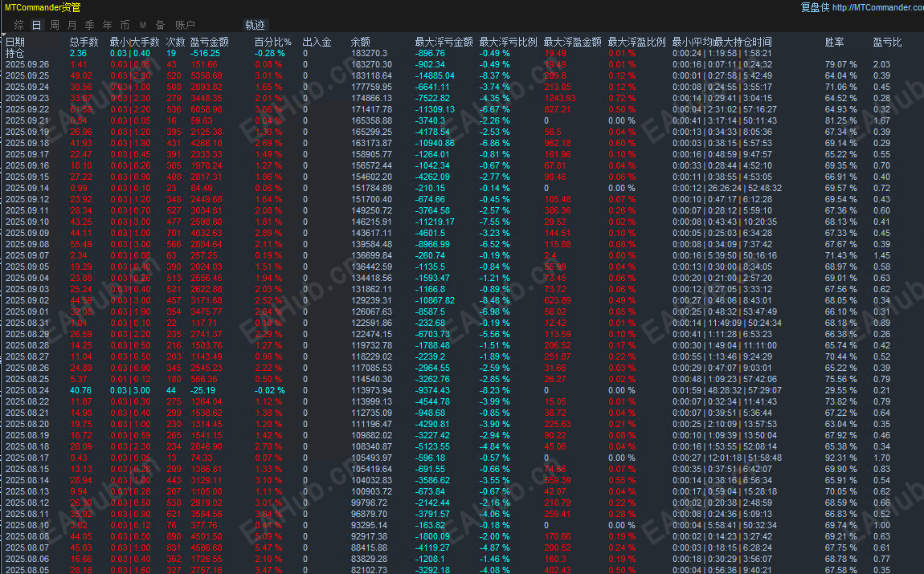Click the 2025.08.05 date cell

27,570
